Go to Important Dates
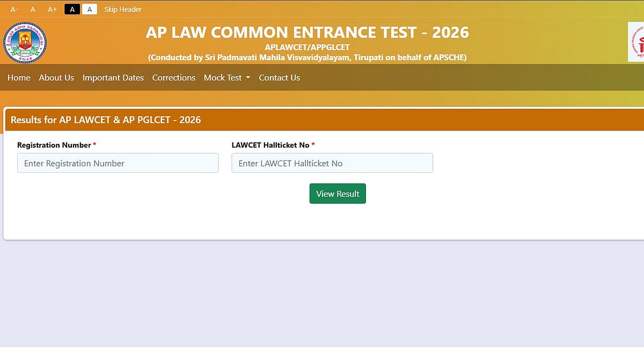Viewport: 644px width, 362px height. coord(113,78)
